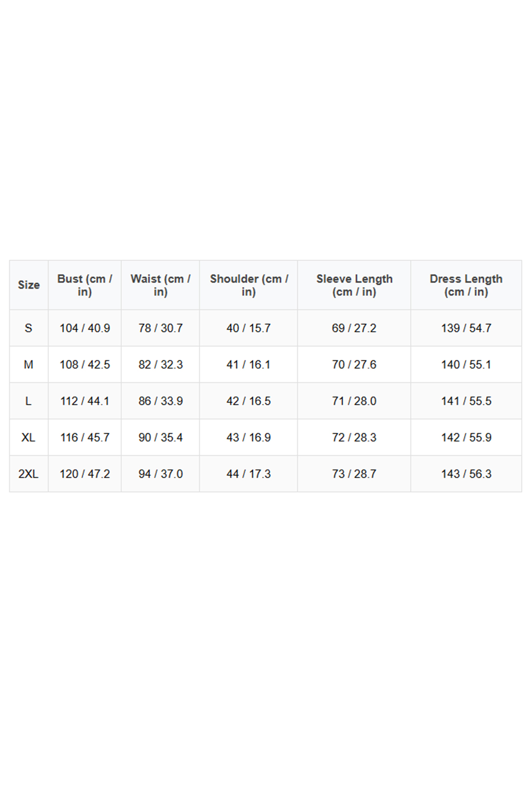Click the Bust (cm / in) column header
This screenshot has height=798, width=532.
(85, 285)
